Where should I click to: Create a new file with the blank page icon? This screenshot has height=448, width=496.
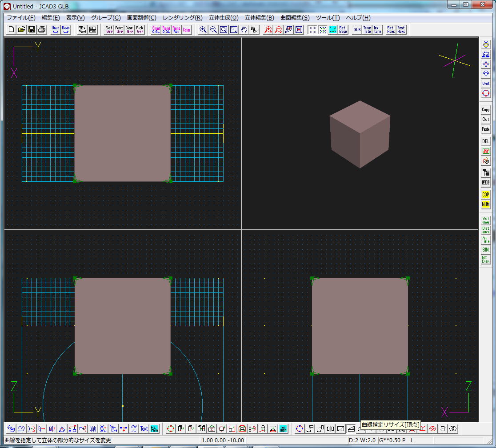(11, 29)
